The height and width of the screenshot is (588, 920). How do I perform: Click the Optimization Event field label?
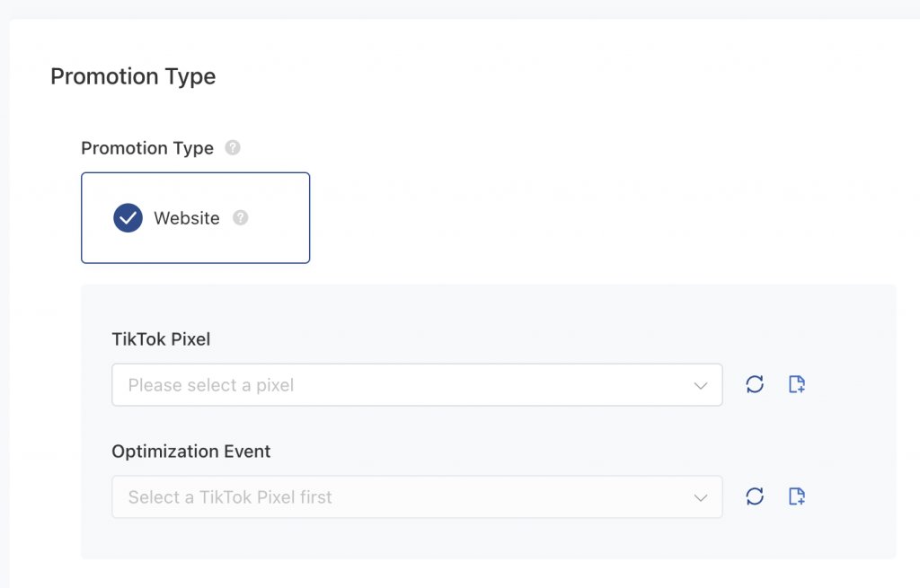pos(191,452)
